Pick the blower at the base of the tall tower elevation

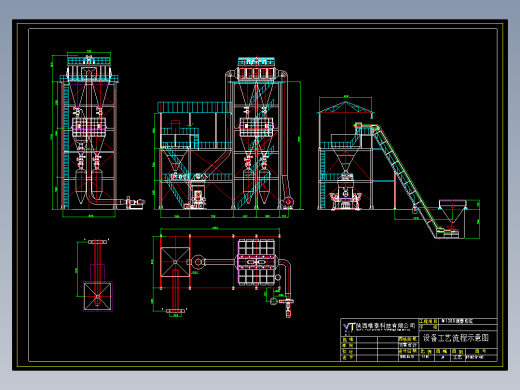pos(135,203)
